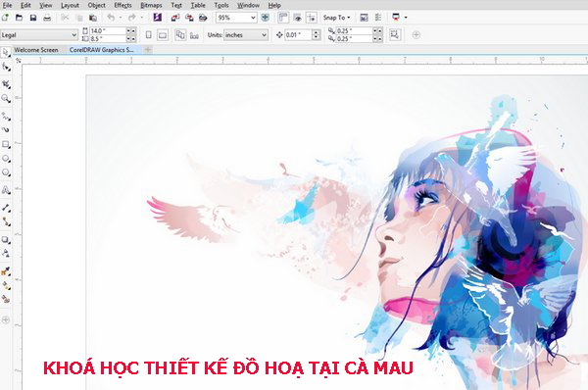The height and width of the screenshot is (390, 588).
Task: Adjust the page width stepper
Action: [x=131, y=30]
